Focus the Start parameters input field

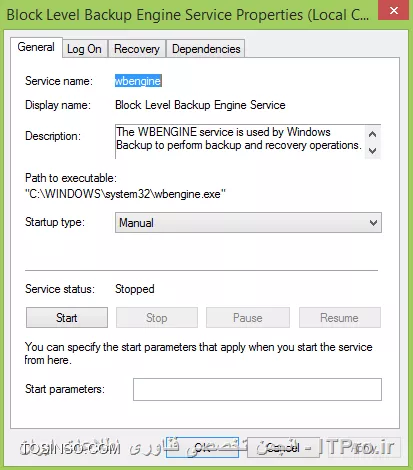coord(257,389)
